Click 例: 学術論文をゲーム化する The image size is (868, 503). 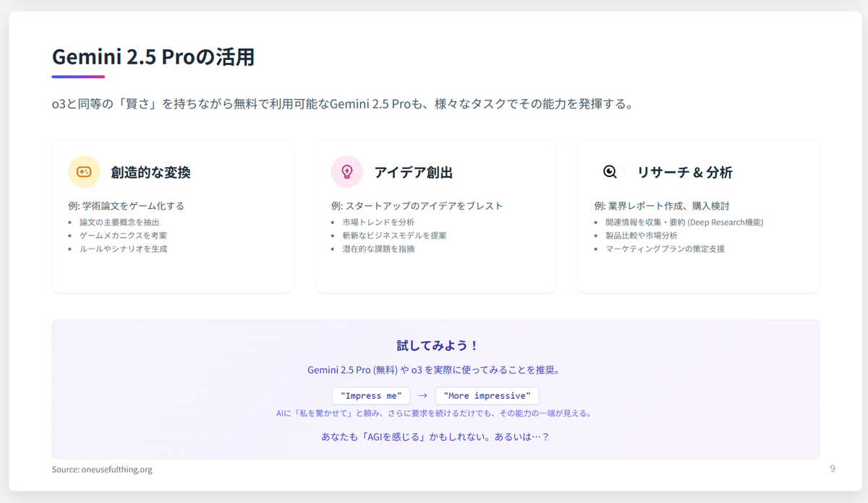tap(127, 206)
